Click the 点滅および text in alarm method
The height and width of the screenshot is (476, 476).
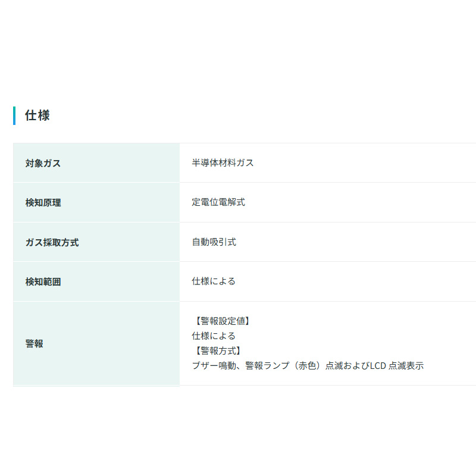[x=347, y=366]
